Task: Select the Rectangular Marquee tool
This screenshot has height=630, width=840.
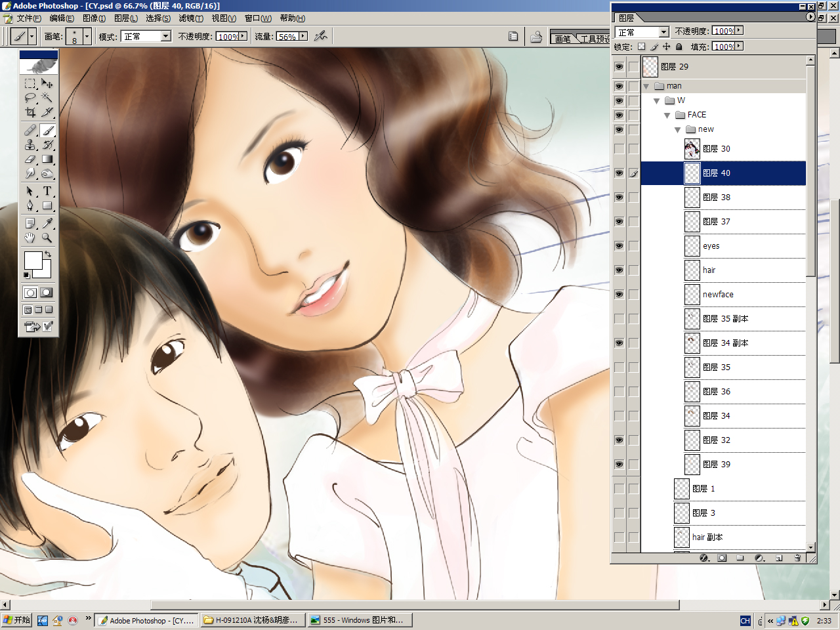Action: [x=30, y=84]
